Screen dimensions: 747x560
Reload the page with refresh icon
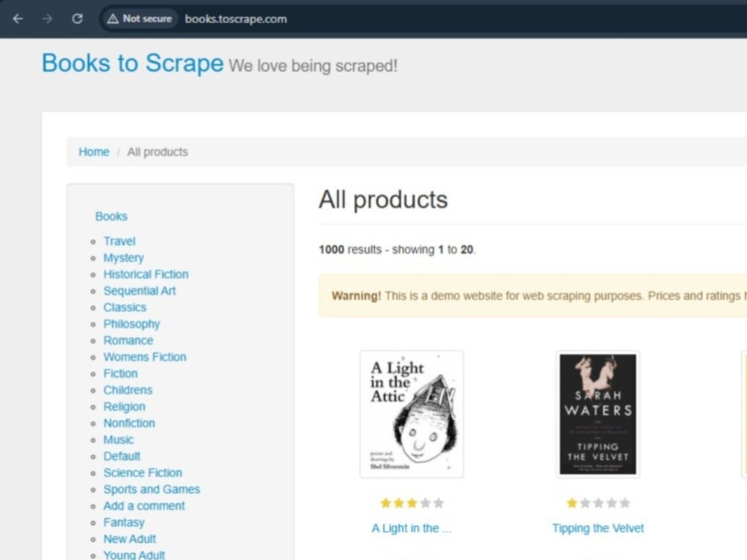click(x=77, y=19)
